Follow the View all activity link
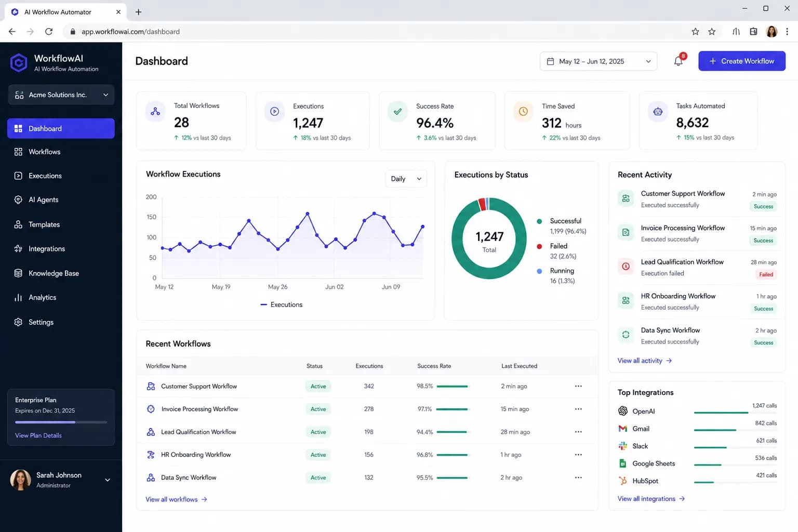The width and height of the screenshot is (798, 532). point(644,361)
